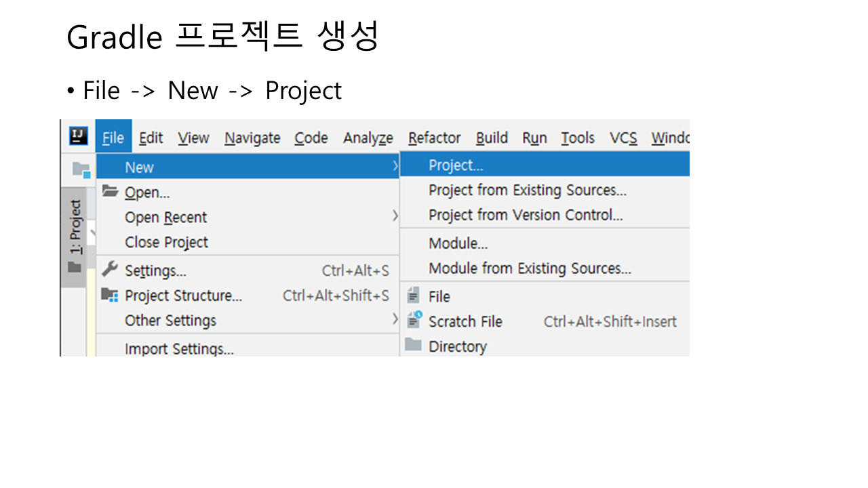Click the IntelliJ IDEA logo icon

tap(79, 136)
